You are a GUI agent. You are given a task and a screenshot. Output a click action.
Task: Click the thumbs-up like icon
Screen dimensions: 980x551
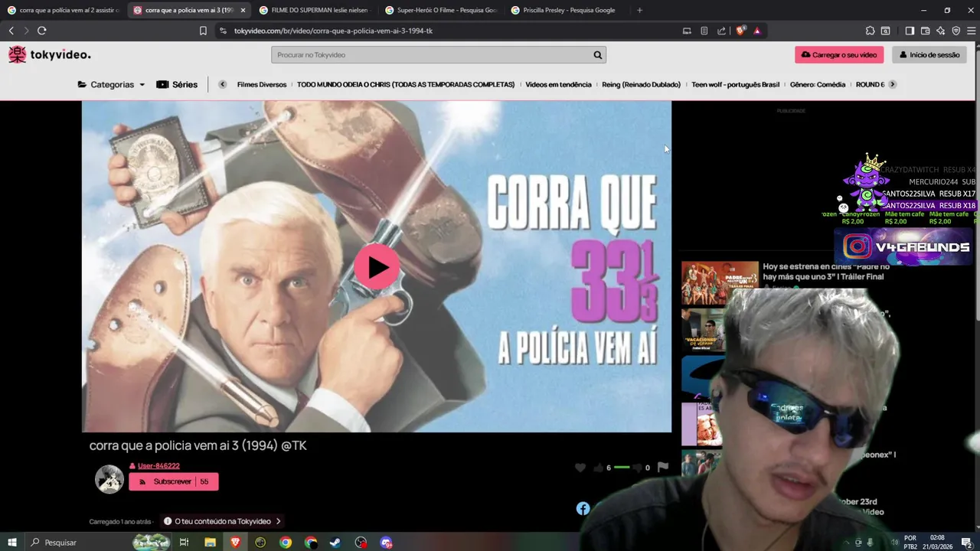click(598, 468)
